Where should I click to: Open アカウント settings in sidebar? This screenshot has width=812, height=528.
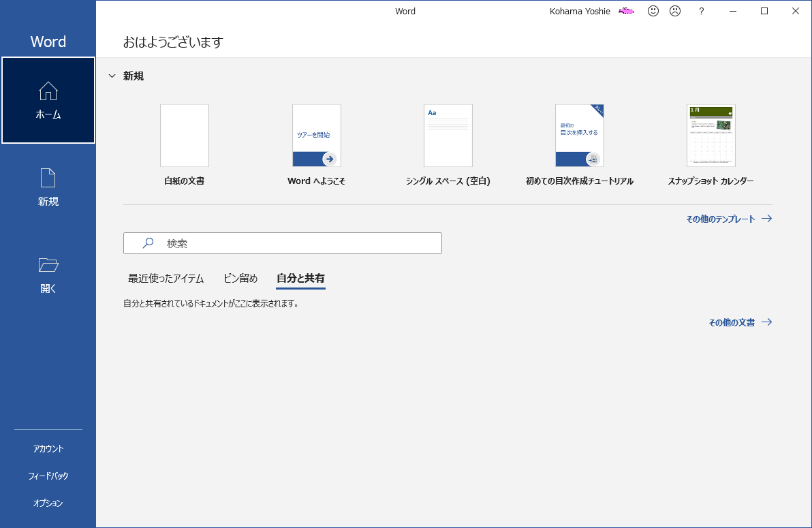pyautogui.click(x=48, y=449)
